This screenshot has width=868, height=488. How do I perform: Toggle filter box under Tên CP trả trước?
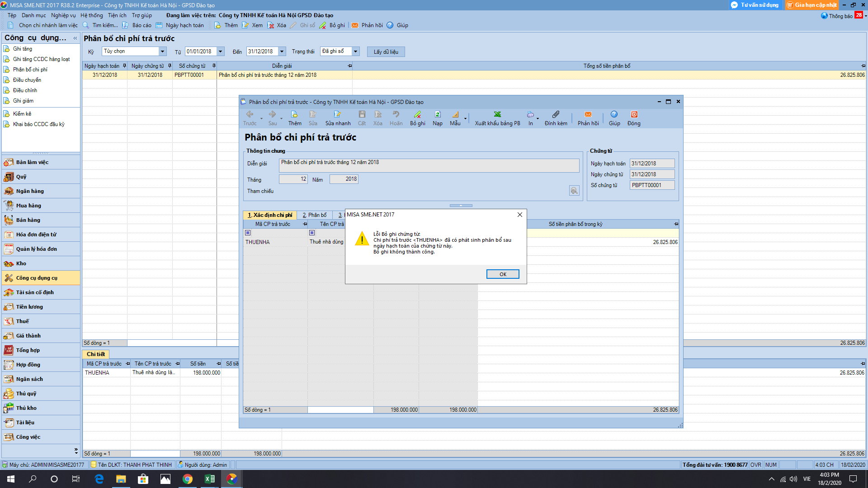[x=312, y=233]
